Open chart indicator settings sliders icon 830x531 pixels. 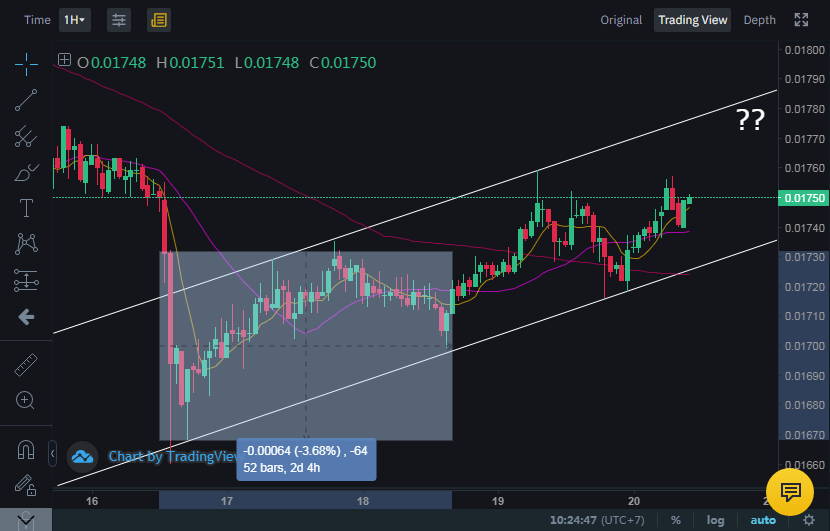click(x=119, y=20)
